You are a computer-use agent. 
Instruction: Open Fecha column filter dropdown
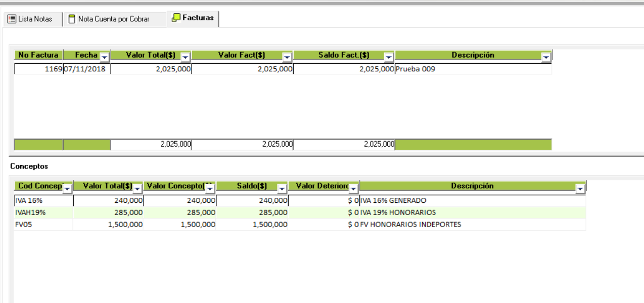[x=105, y=57]
